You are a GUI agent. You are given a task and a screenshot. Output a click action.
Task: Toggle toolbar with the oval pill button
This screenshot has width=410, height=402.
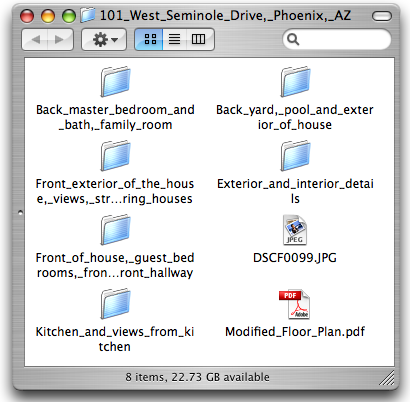[x=382, y=16]
